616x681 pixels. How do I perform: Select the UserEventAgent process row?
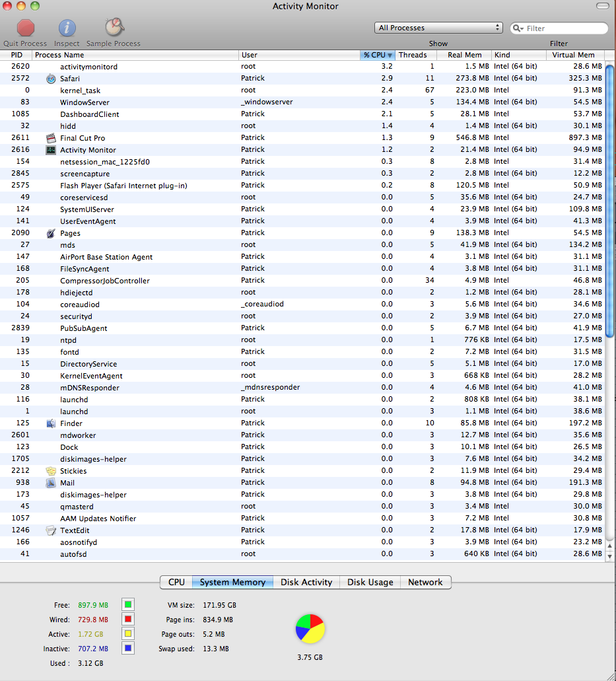pyautogui.click(x=302, y=221)
